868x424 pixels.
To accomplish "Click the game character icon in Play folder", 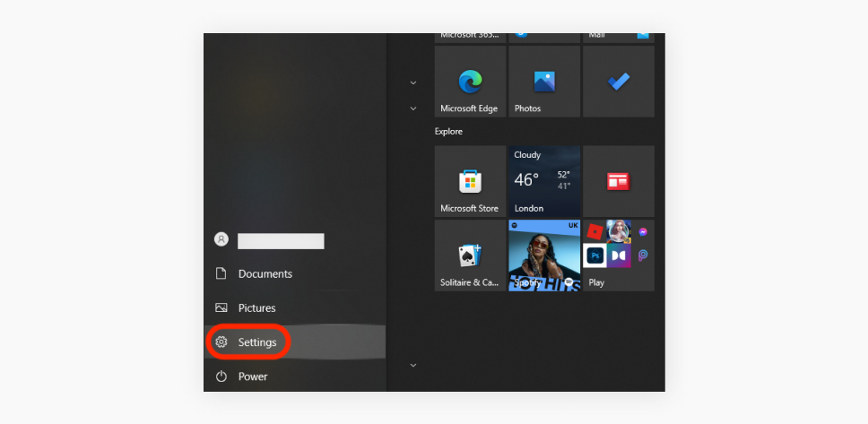I will click(x=619, y=231).
